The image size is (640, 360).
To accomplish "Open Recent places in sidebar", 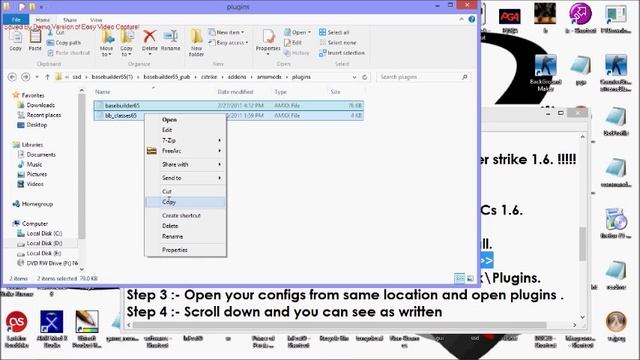I will (44, 115).
